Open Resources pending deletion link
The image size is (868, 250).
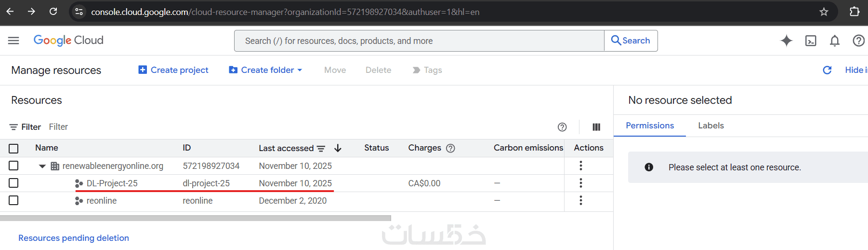pos(74,238)
